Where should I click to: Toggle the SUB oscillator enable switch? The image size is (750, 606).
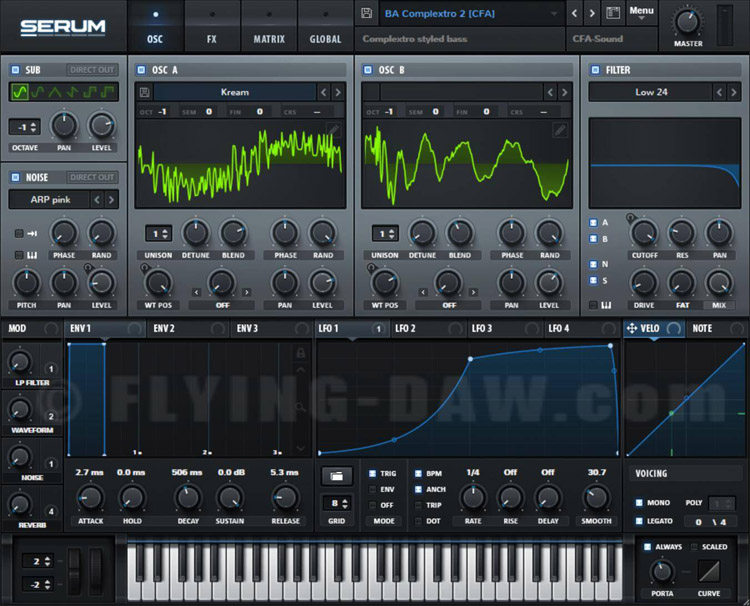click(15, 70)
